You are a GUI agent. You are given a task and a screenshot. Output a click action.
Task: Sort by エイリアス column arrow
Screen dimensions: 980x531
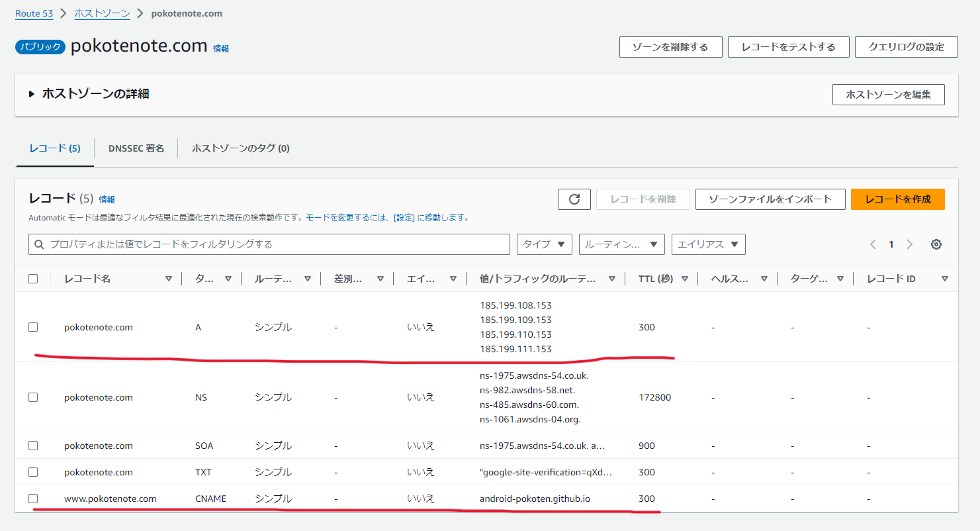tap(453, 279)
